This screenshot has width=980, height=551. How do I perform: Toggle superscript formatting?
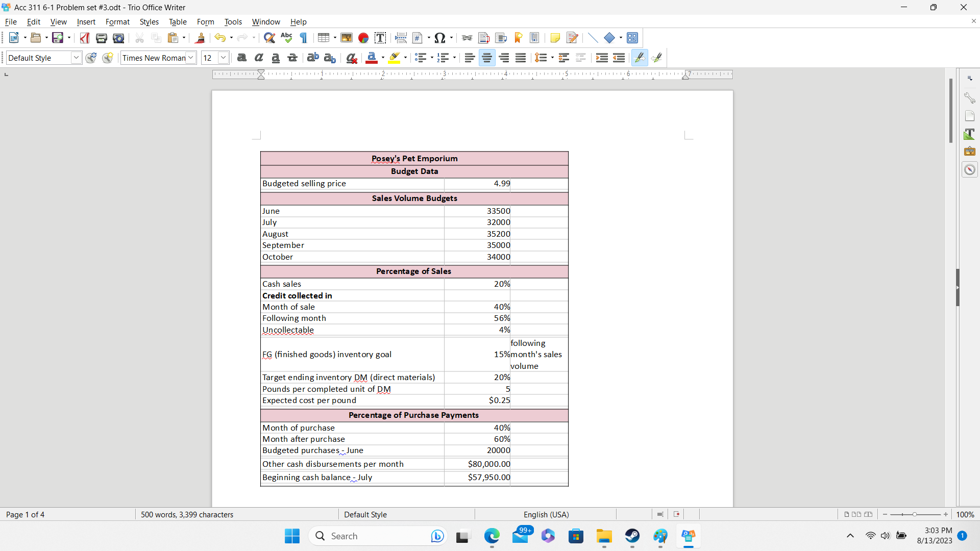click(x=313, y=58)
